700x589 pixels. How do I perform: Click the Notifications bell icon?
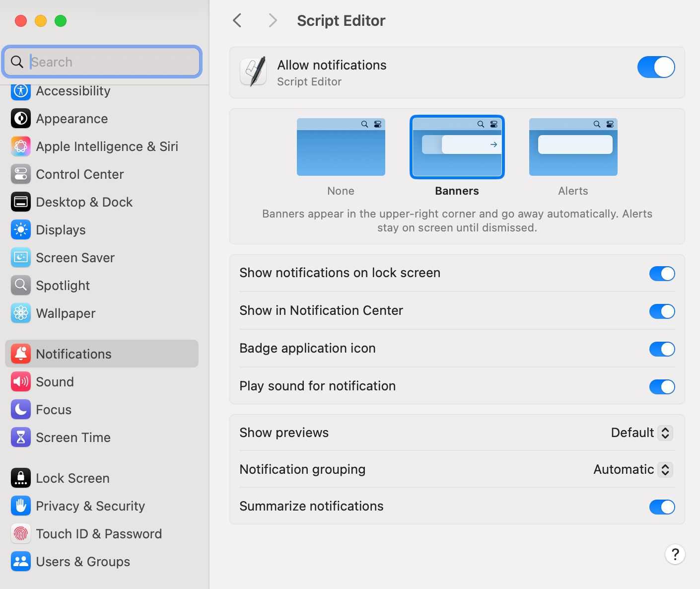point(21,354)
